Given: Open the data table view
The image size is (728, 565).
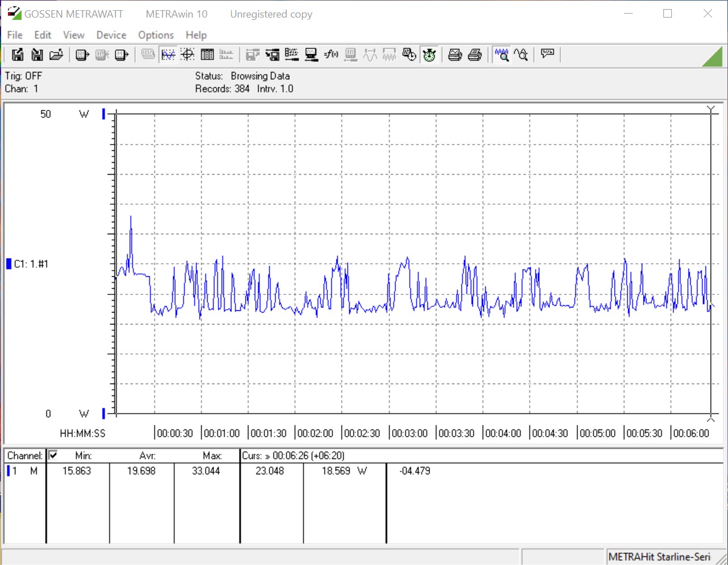Looking at the screenshot, I should [x=207, y=54].
